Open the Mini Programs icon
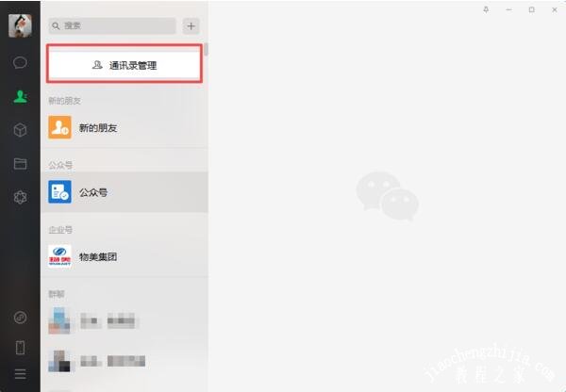This screenshot has width=566, height=392. click(x=20, y=318)
